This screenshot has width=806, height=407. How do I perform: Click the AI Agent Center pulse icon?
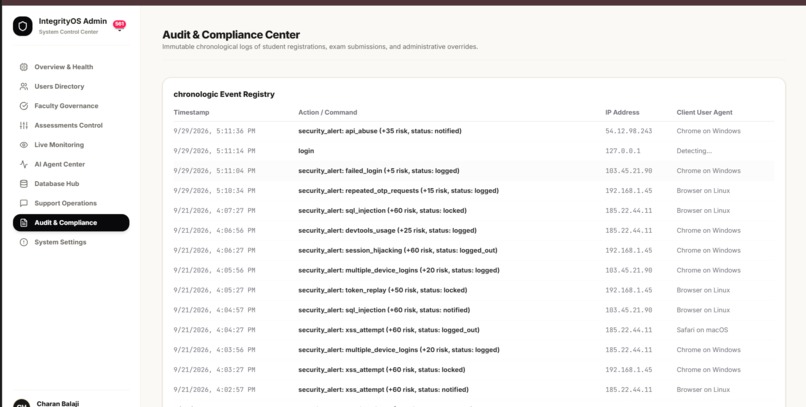click(x=24, y=164)
